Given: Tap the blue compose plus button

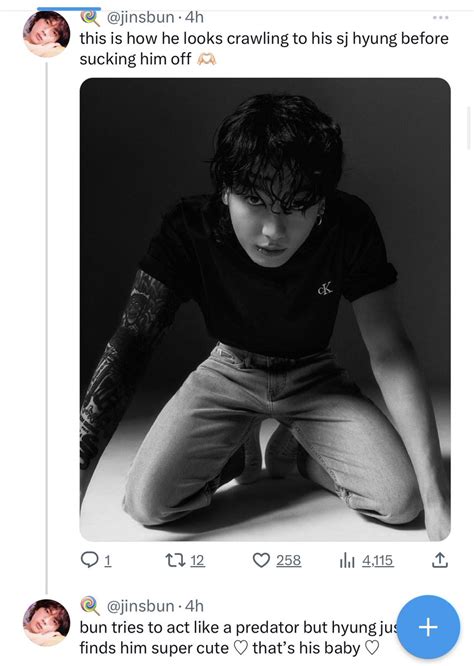Looking at the screenshot, I should click(428, 627).
